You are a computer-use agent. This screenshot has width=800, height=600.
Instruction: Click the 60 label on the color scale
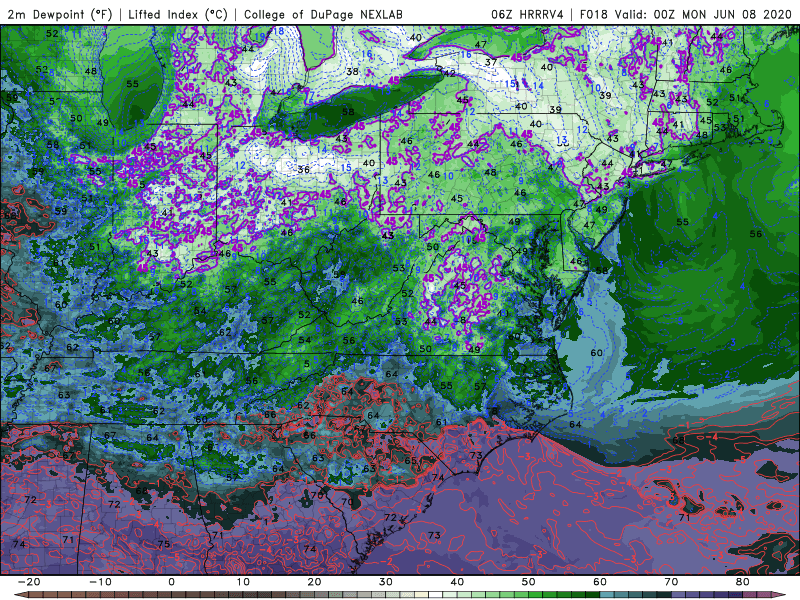(x=600, y=582)
